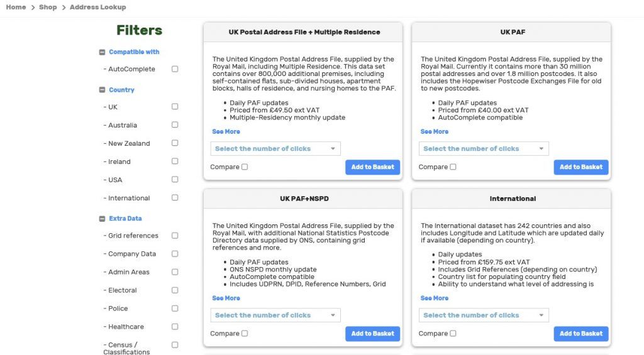The height and width of the screenshot is (355, 644).
Task: Add International dataset to basket
Action: click(x=580, y=334)
